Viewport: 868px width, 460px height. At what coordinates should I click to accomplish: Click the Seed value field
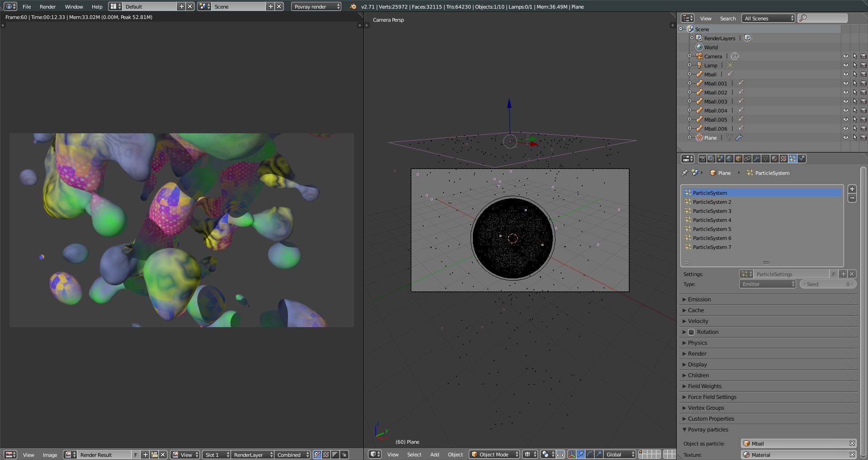(828, 284)
